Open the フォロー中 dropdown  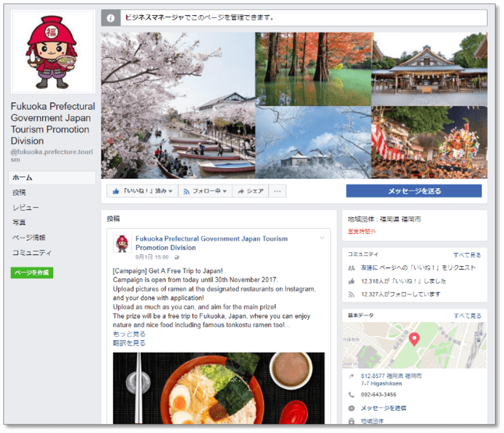[205, 191]
